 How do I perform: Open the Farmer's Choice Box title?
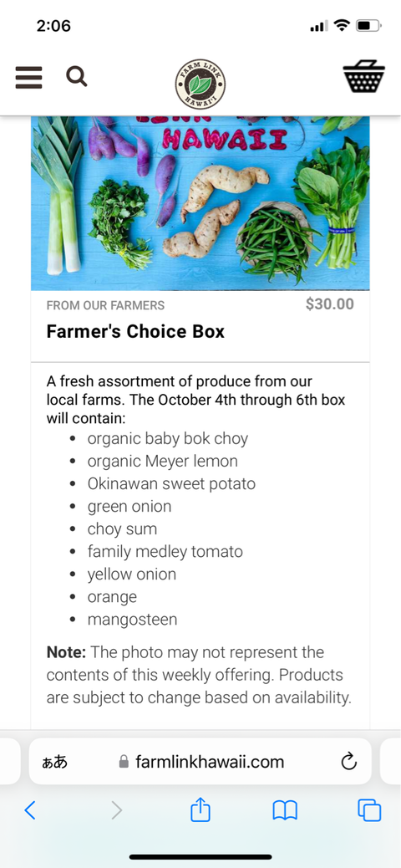[135, 332]
